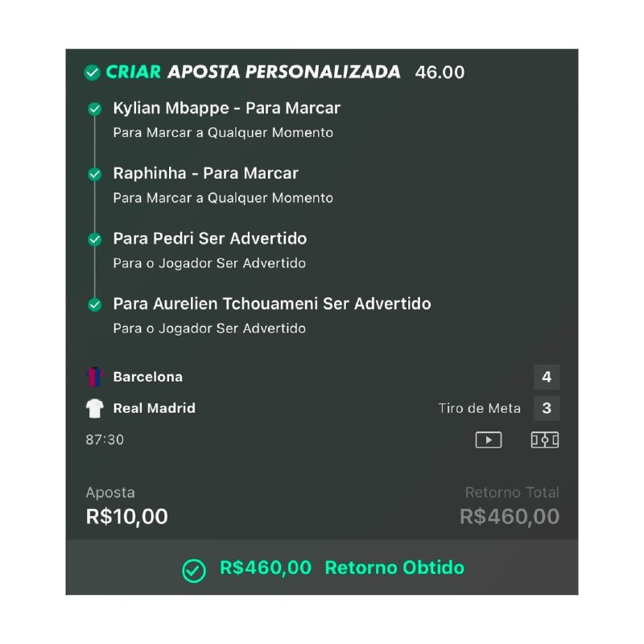Click the Retorno Total R$460,00 amount

(509, 516)
